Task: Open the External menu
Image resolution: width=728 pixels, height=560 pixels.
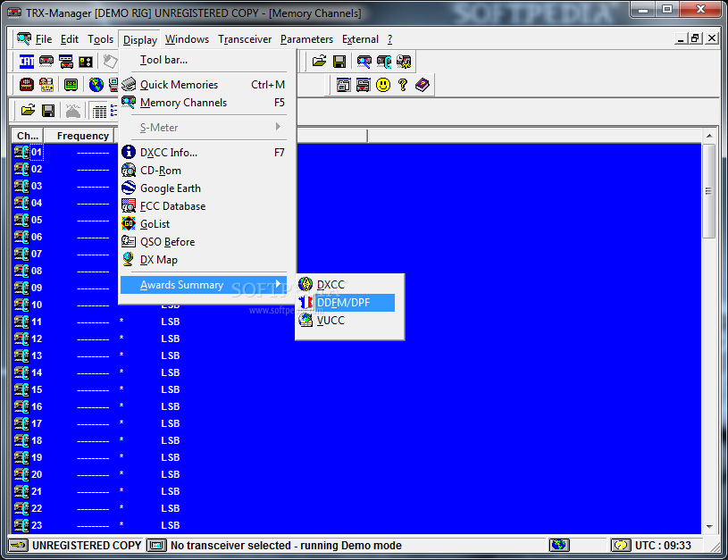Action: coord(360,39)
